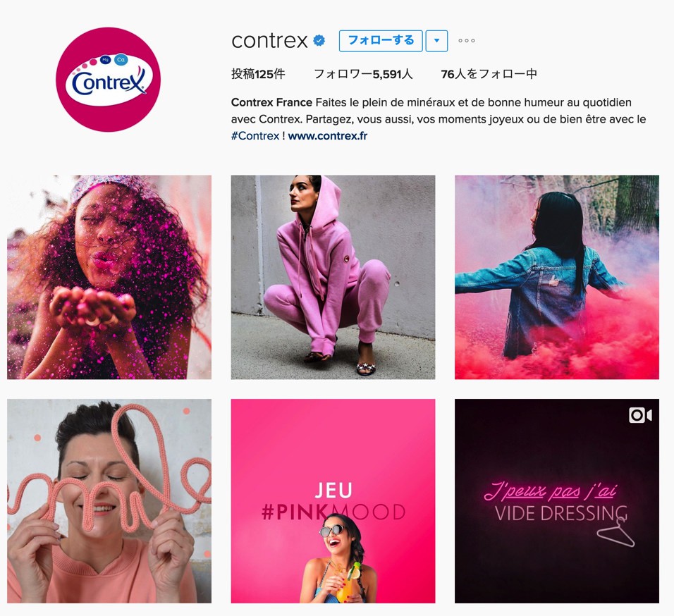Click the Contrex France bio name

point(271,103)
